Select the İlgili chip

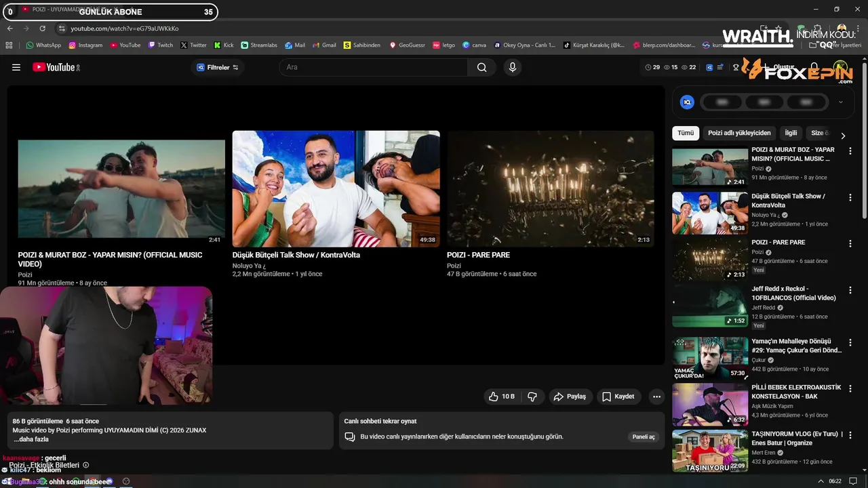[x=791, y=133]
